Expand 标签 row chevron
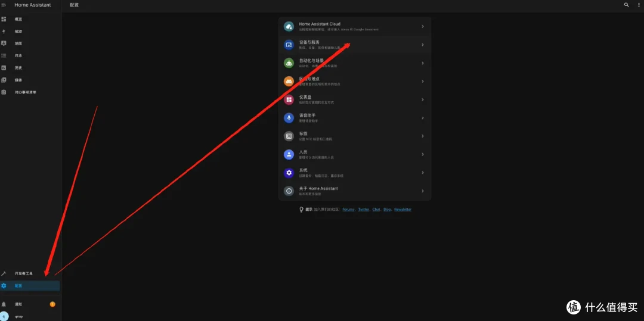The width and height of the screenshot is (644, 321). pyautogui.click(x=423, y=136)
